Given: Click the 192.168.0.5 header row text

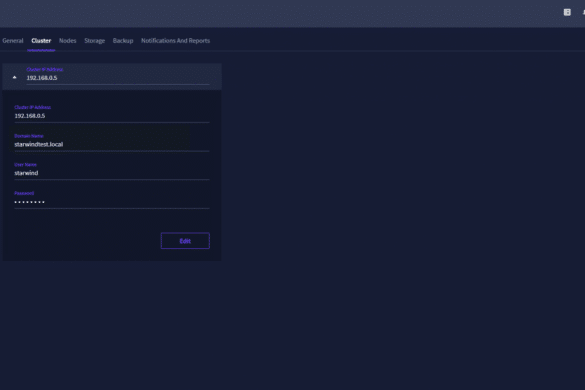Looking at the screenshot, I should [x=42, y=78].
